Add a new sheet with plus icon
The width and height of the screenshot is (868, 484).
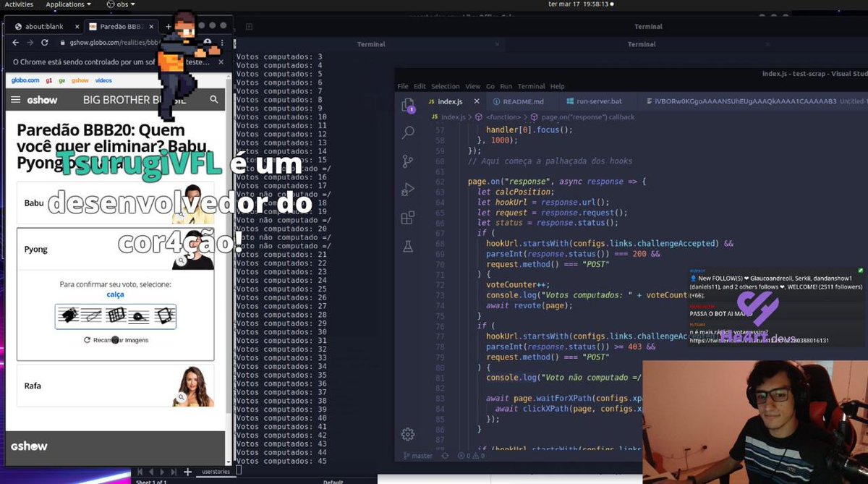[x=187, y=472]
